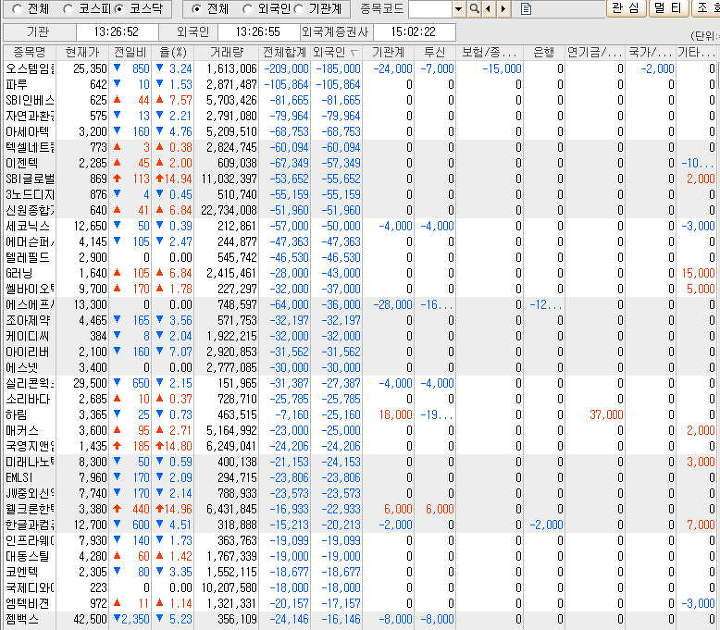Screen dimensions: 720x630
Task: Select the 세코닉스 stock row name
Action: 27,226
